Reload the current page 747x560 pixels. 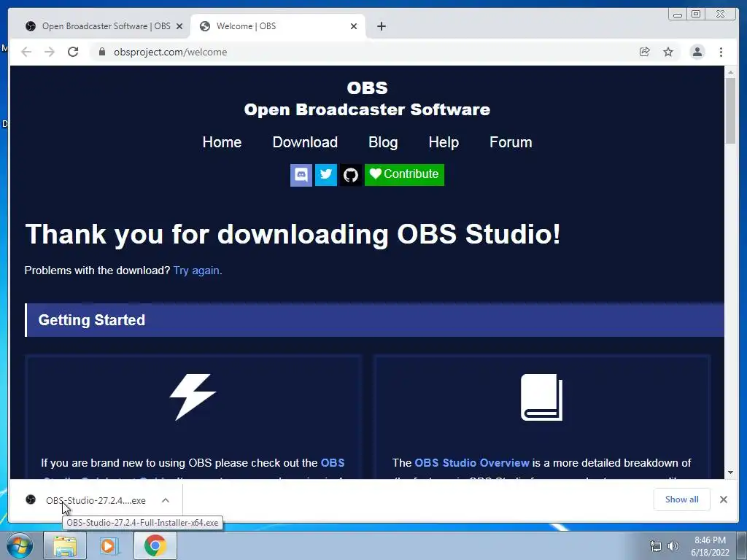click(73, 52)
